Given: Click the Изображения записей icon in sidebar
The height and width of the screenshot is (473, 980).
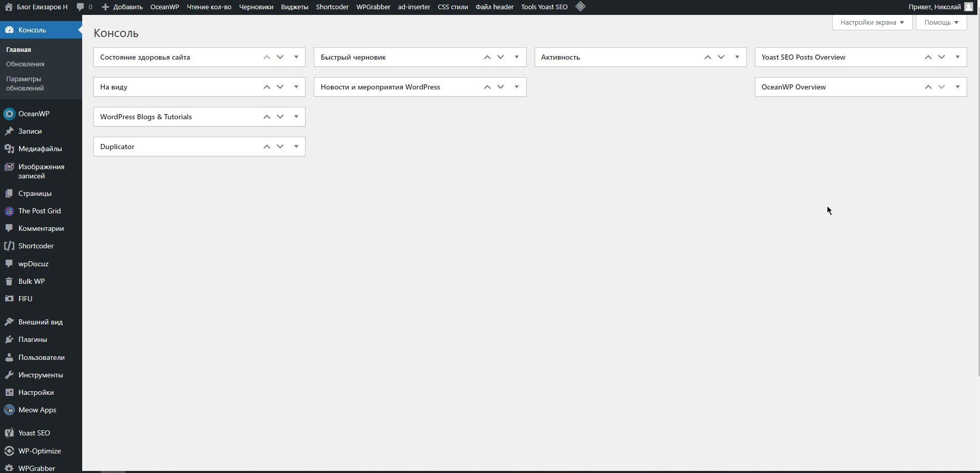Looking at the screenshot, I should pyautogui.click(x=9, y=167).
